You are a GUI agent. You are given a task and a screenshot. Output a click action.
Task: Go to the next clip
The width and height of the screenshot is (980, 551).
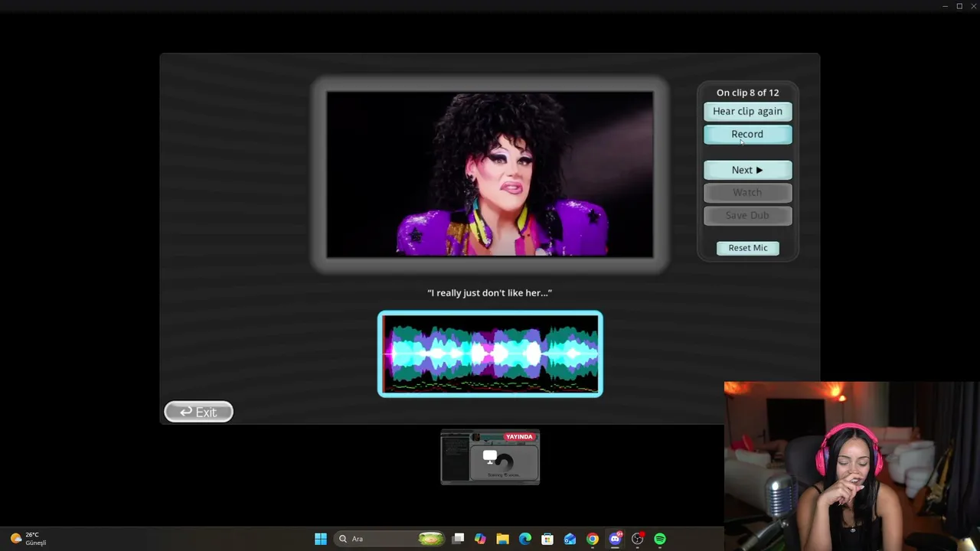(x=747, y=170)
